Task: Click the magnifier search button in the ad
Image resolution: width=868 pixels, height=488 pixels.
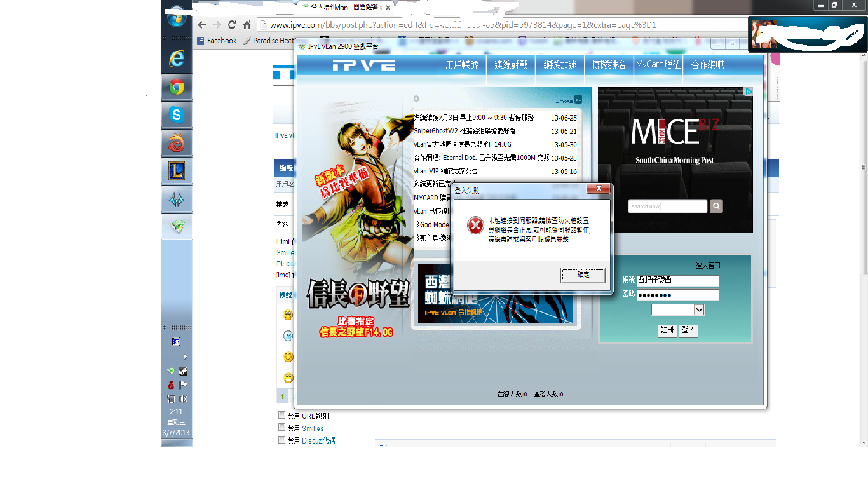Action: coord(716,207)
